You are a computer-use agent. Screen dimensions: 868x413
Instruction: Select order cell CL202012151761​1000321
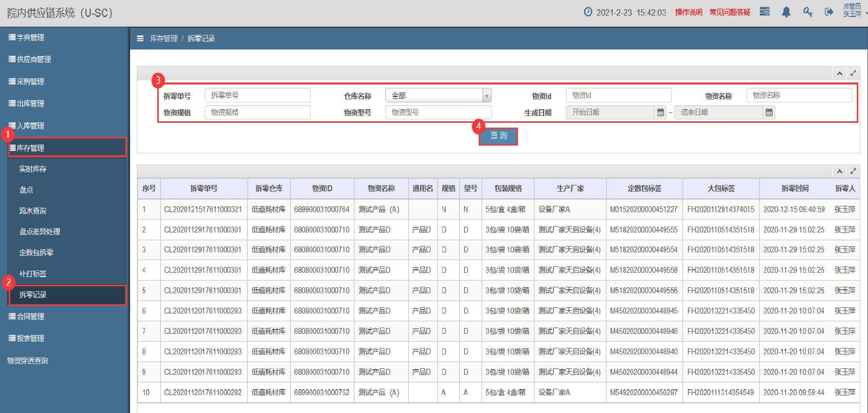point(203,209)
